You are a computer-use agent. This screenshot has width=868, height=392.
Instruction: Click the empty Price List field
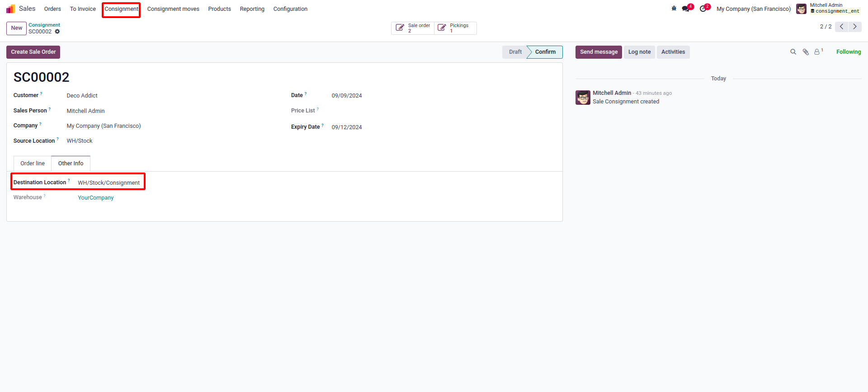pyautogui.click(x=443, y=111)
